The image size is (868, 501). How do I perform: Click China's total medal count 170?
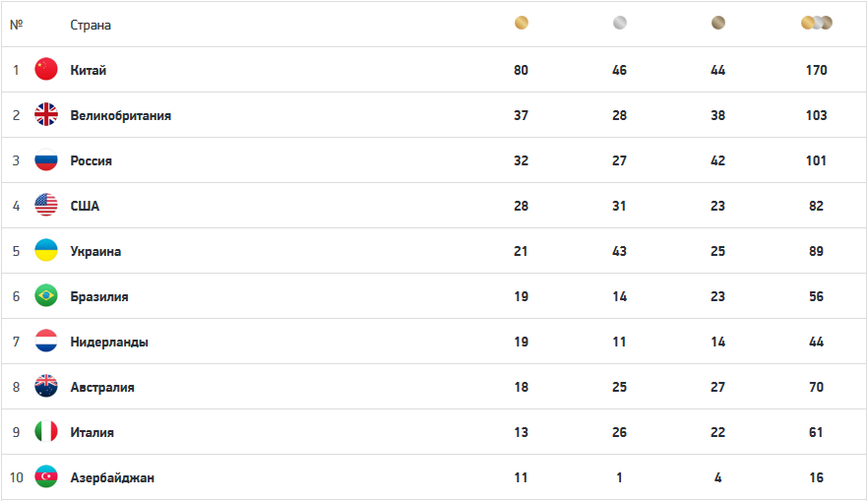(x=816, y=70)
